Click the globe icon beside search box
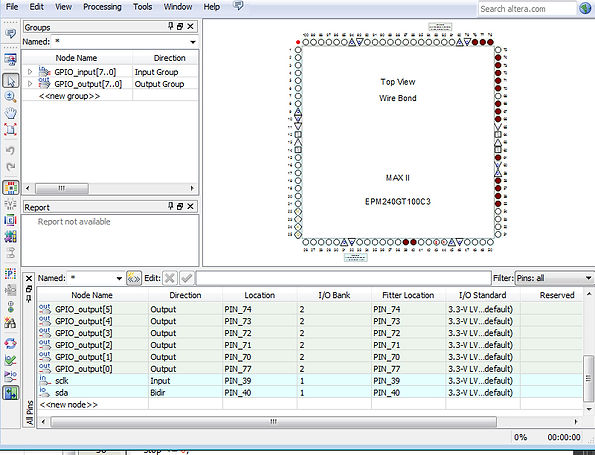595x455 pixels. coord(585,8)
